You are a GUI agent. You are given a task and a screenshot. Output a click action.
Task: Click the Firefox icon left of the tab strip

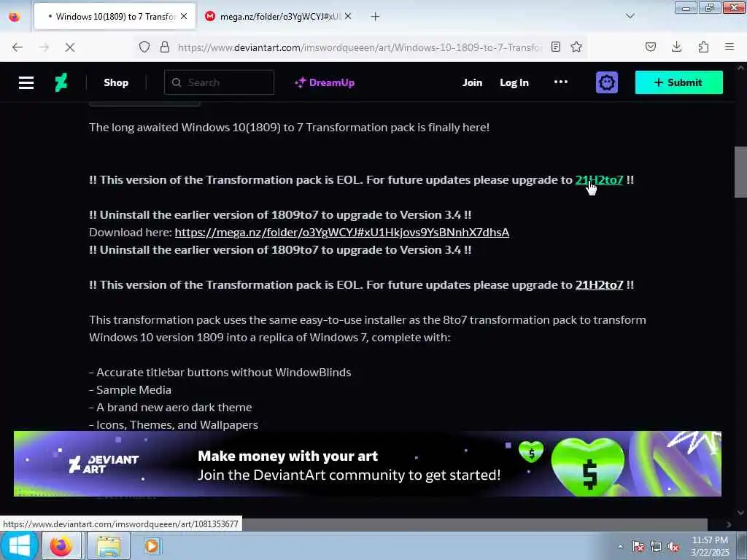coord(15,17)
